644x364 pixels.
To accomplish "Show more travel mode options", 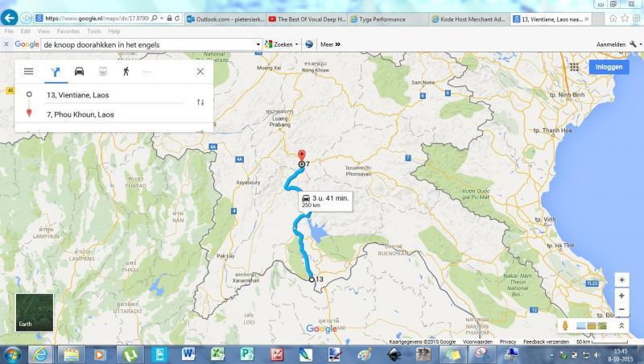I will (147, 72).
